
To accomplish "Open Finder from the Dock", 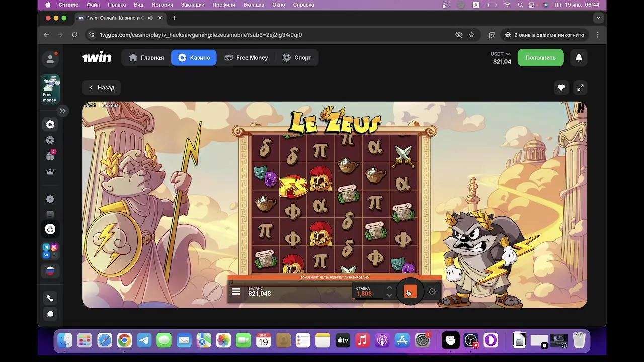I will (x=65, y=341).
